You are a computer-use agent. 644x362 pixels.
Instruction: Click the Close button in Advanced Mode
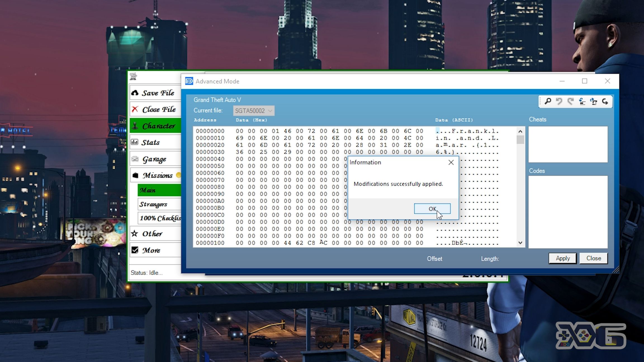[x=593, y=258]
